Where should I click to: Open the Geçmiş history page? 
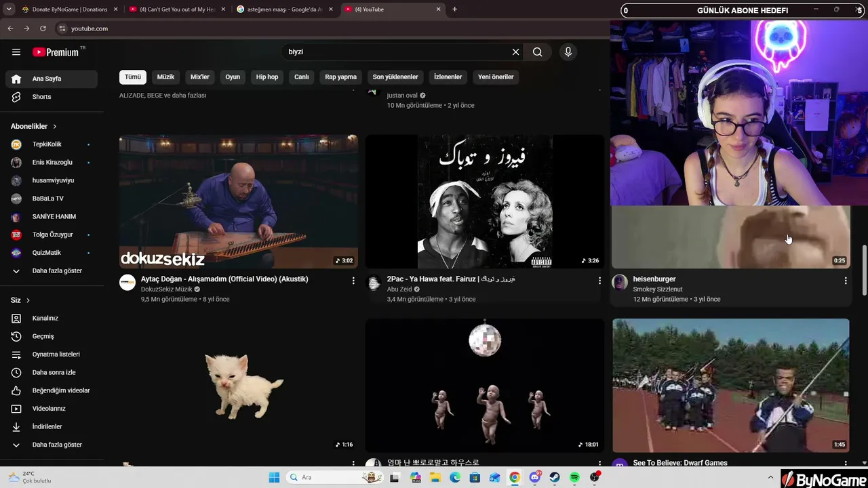point(52,336)
